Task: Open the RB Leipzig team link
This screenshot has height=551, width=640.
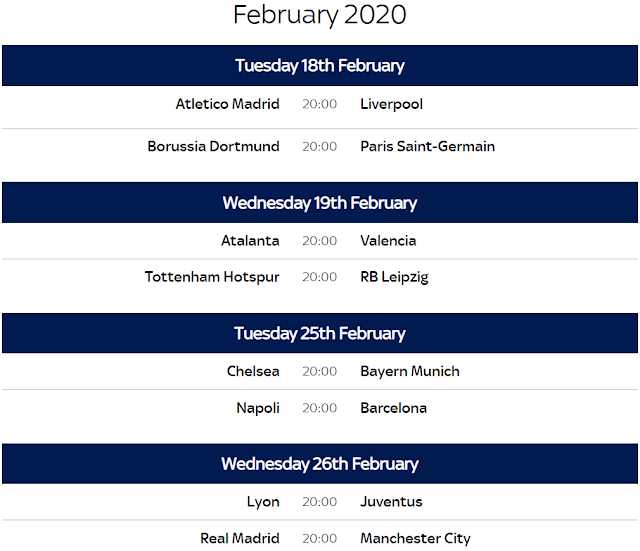Action: (x=394, y=277)
